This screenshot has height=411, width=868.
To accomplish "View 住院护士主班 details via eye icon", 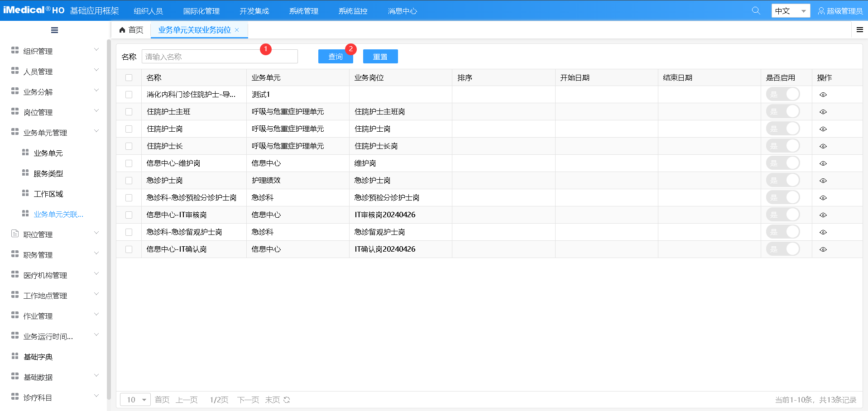I will coord(823,111).
